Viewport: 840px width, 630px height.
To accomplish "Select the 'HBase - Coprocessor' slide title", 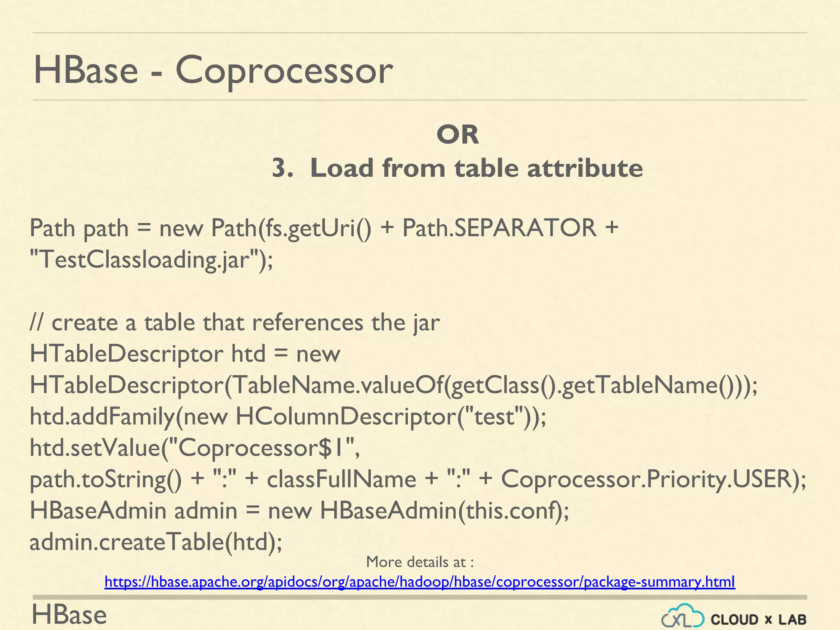I will point(213,71).
